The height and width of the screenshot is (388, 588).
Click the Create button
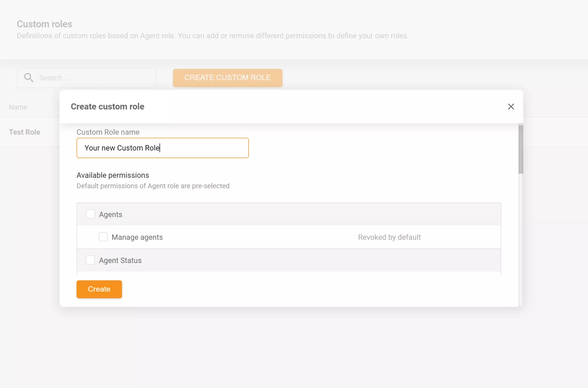pos(99,289)
